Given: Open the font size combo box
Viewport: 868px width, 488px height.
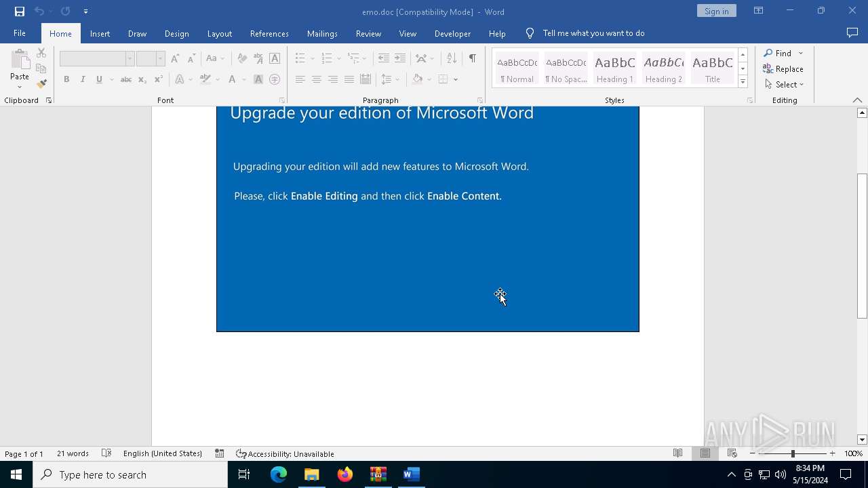Looking at the screenshot, I should click(x=151, y=59).
